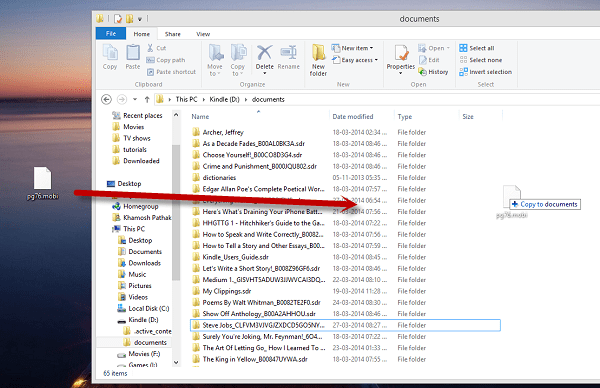This screenshot has height=388, width=600.
Task: Open the Easy access dropdown
Action: click(355, 60)
